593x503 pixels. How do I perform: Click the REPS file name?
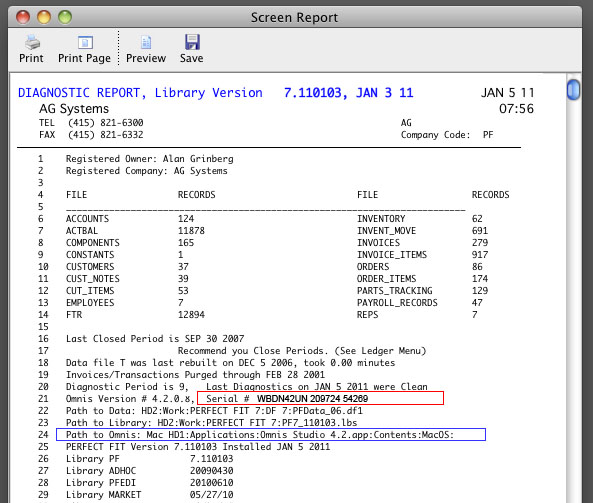[x=368, y=315]
